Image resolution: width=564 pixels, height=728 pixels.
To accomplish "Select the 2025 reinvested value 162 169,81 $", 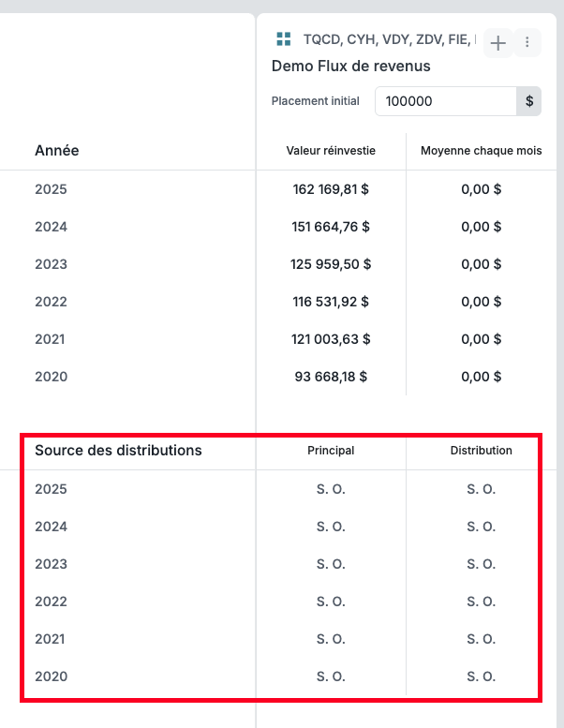I will 331,189.
